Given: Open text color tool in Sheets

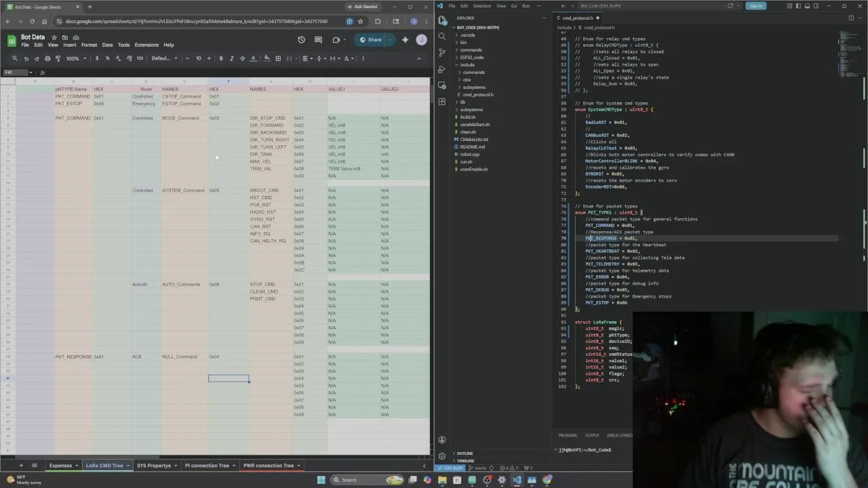Looking at the screenshot, I should click(x=254, y=58).
